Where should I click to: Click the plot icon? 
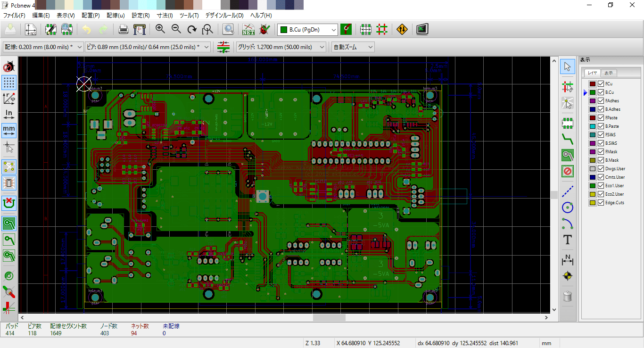click(140, 29)
